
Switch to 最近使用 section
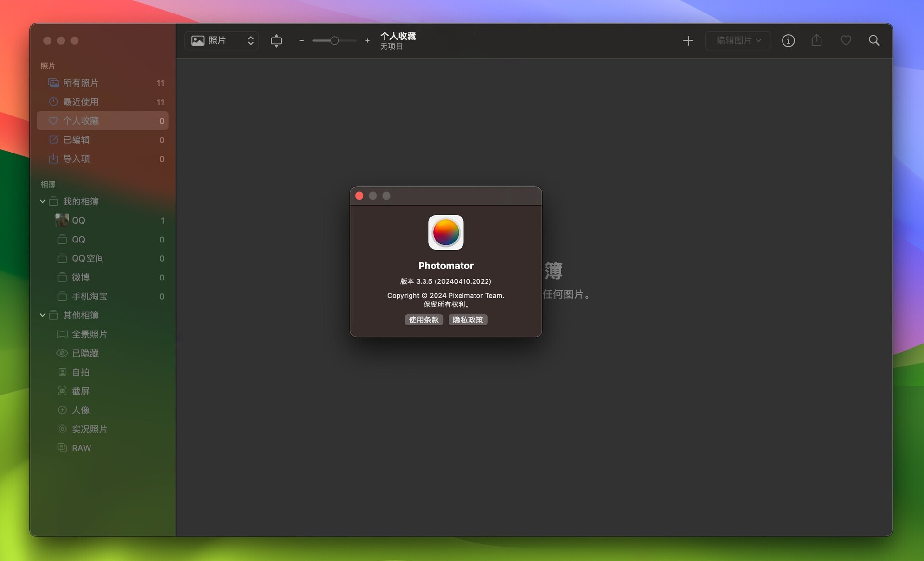coord(82,102)
